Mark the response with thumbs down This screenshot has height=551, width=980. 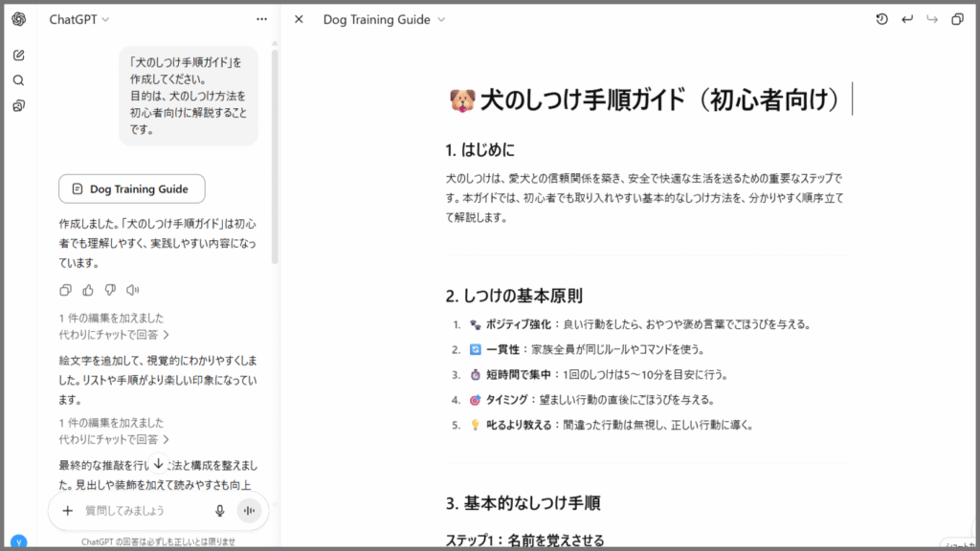pyautogui.click(x=110, y=290)
